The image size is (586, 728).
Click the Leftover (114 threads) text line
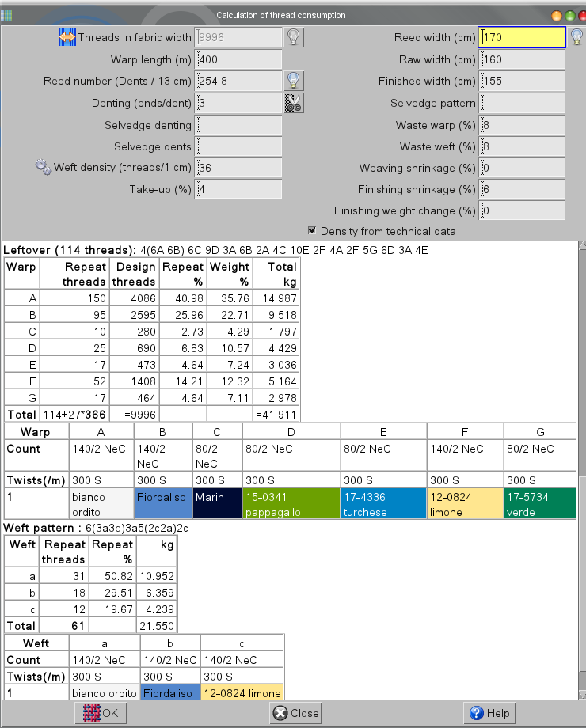click(215, 250)
